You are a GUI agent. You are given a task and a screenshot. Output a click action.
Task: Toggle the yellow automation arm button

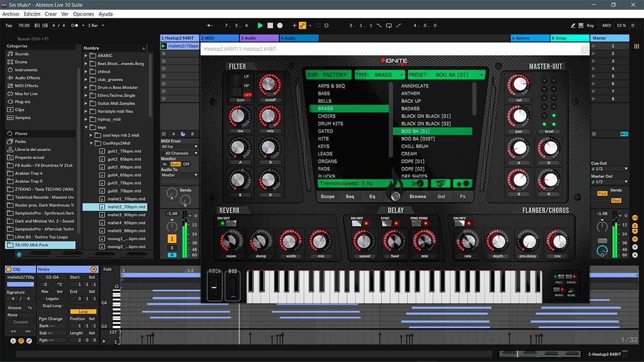pyautogui.click(x=302, y=25)
